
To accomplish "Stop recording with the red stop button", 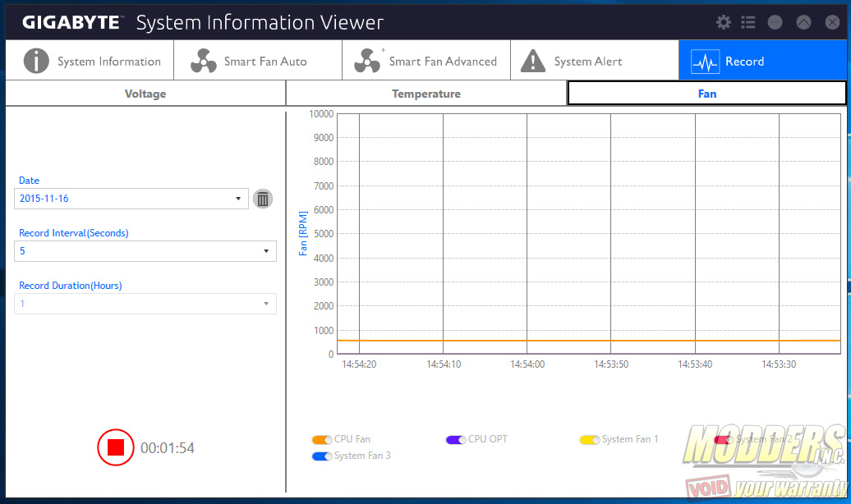I will tap(116, 447).
